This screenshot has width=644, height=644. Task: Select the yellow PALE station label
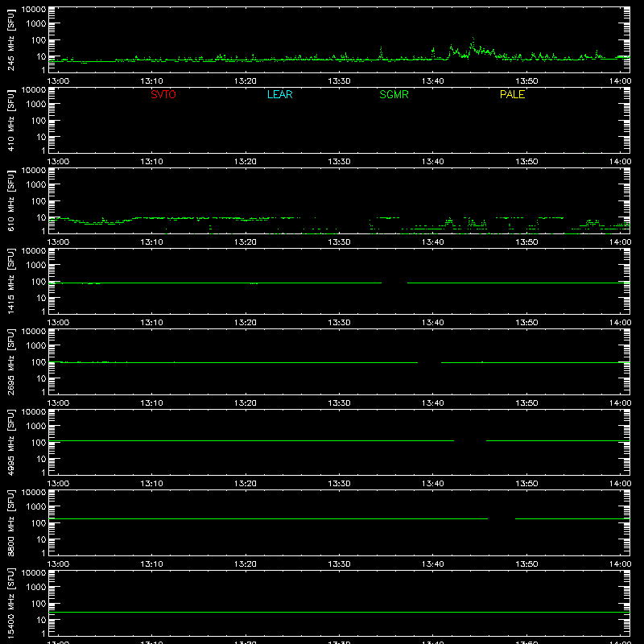pos(512,94)
